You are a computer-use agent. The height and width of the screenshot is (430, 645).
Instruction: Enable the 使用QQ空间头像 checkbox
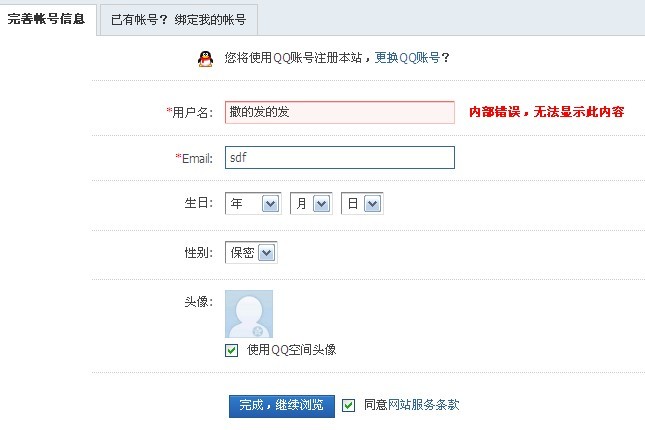point(232,350)
